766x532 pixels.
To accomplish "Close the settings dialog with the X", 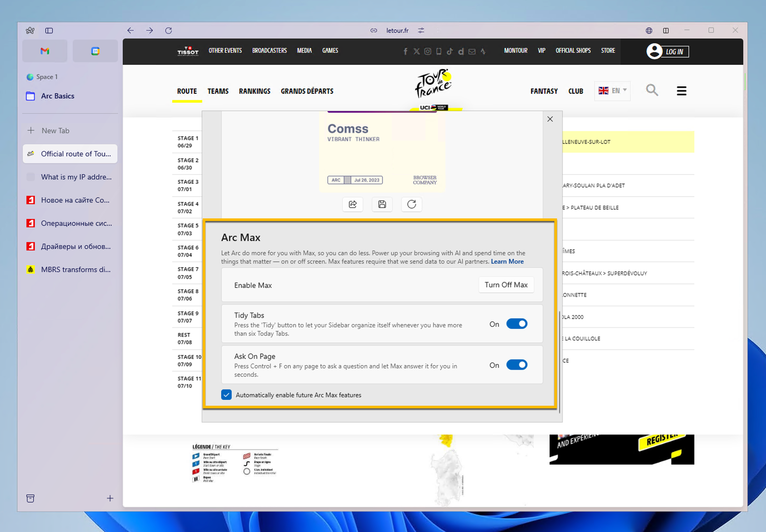I will [x=550, y=119].
